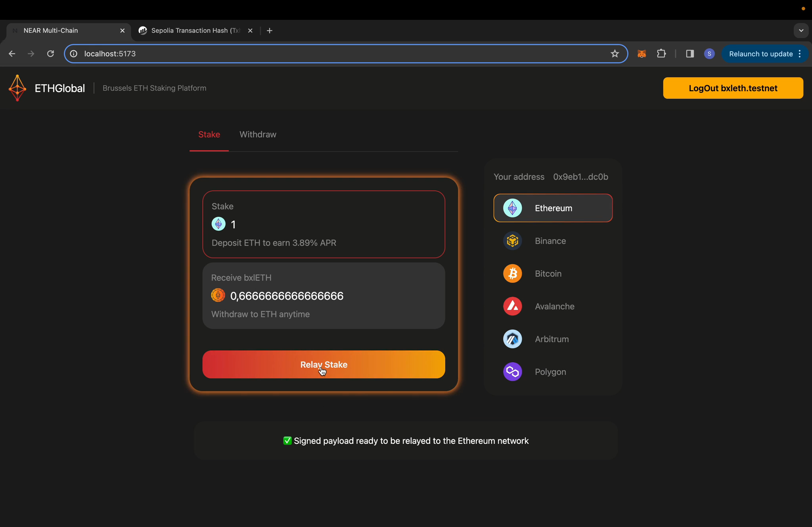Click the Ethereum chain icon
Image resolution: width=812 pixels, height=527 pixels.
(x=512, y=208)
